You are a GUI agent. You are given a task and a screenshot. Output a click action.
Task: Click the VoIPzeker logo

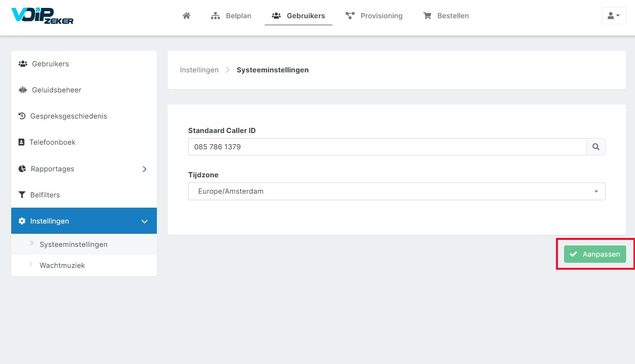pyautogui.click(x=42, y=15)
